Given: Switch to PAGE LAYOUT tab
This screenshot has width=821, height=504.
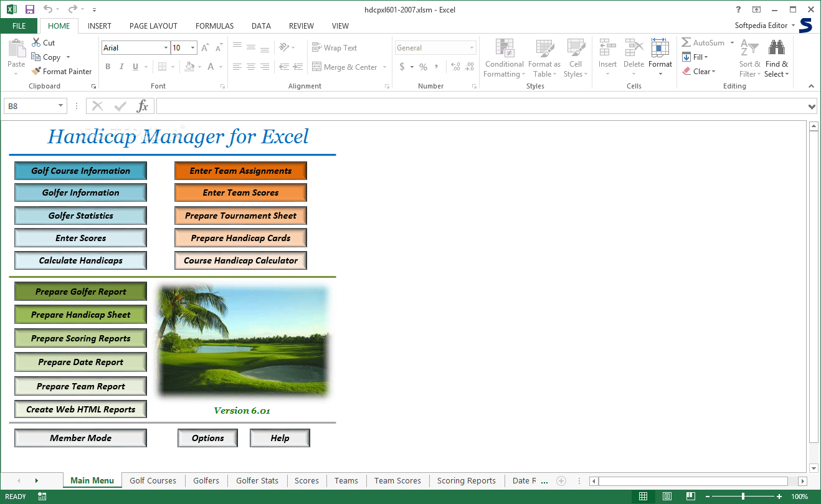Looking at the screenshot, I should 153,26.
